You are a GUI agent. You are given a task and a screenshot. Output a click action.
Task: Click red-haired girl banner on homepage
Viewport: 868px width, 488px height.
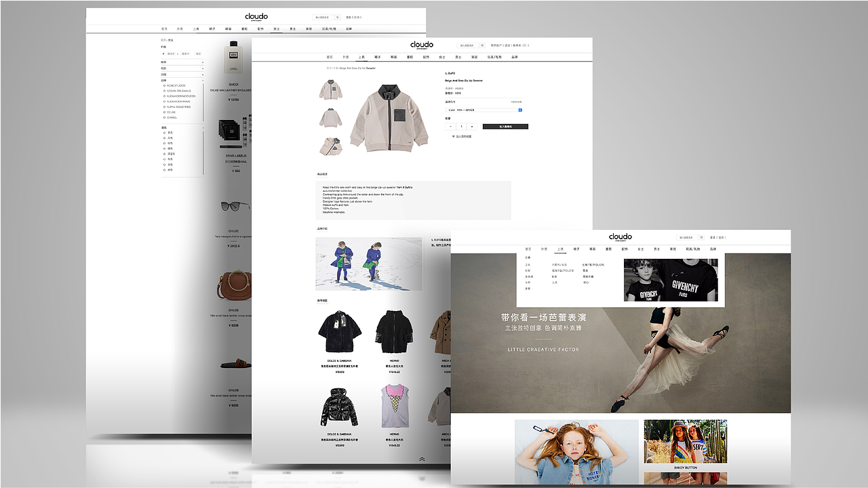576,452
